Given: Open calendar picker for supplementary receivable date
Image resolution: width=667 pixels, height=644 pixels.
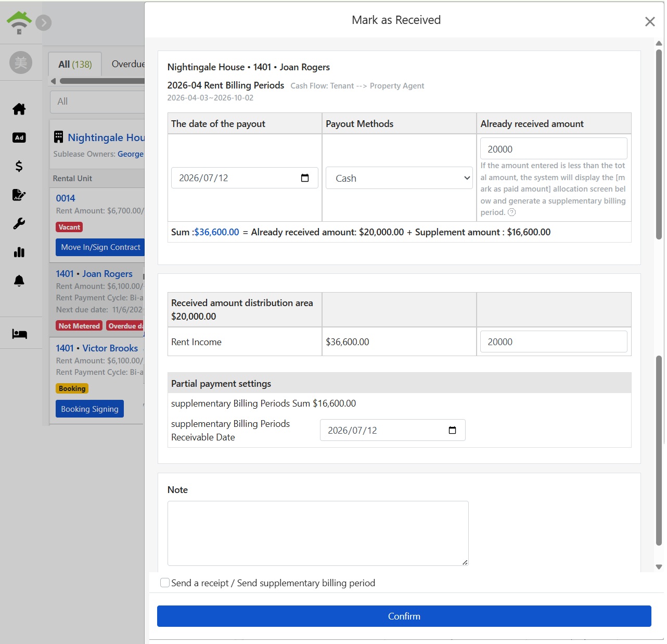Looking at the screenshot, I should 452,430.
